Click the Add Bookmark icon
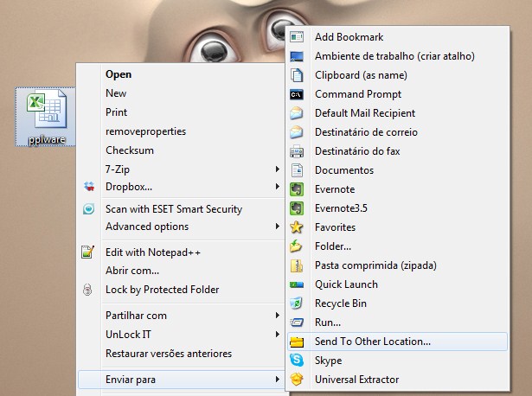Viewport: 532px width, 396px height. (x=297, y=37)
